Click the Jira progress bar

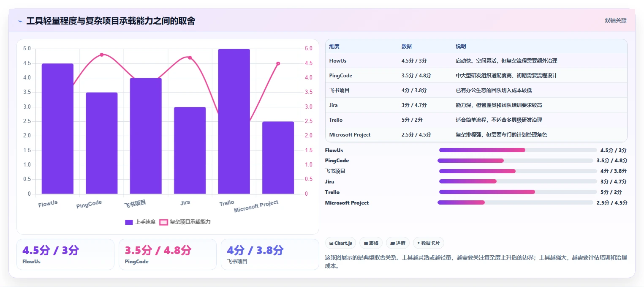click(518, 181)
